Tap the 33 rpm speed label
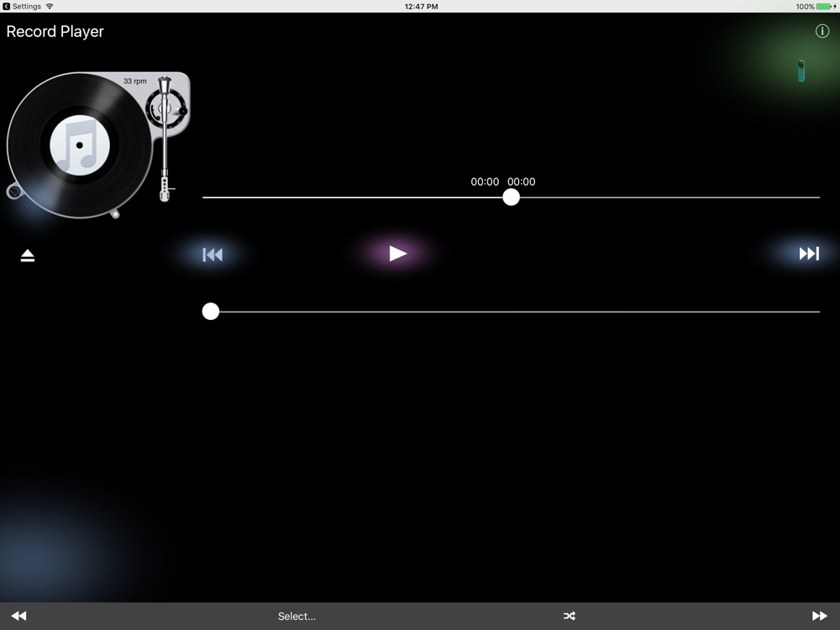Image resolution: width=840 pixels, height=630 pixels. tap(135, 81)
